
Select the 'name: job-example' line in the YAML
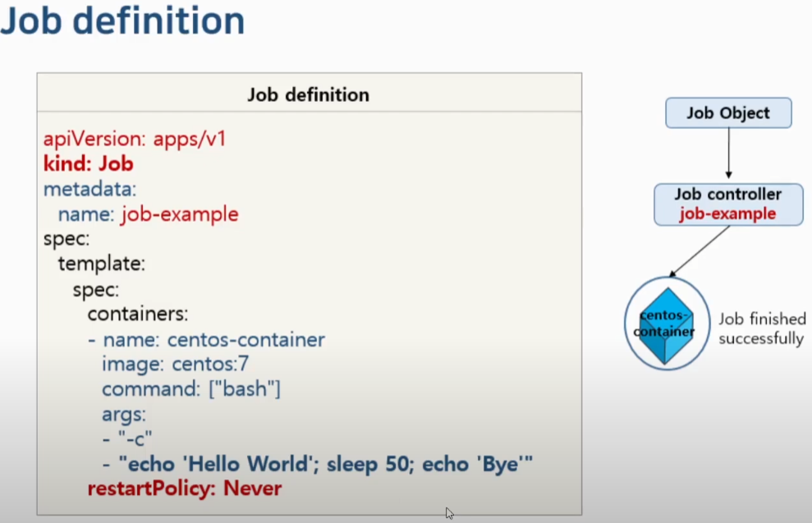[x=148, y=214]
